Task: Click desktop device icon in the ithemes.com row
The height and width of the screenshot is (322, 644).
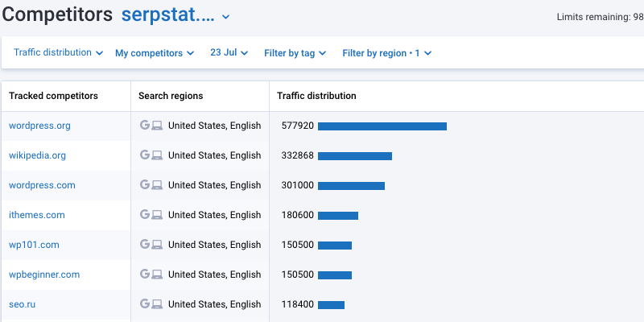Action: click(x=158, y=215)
